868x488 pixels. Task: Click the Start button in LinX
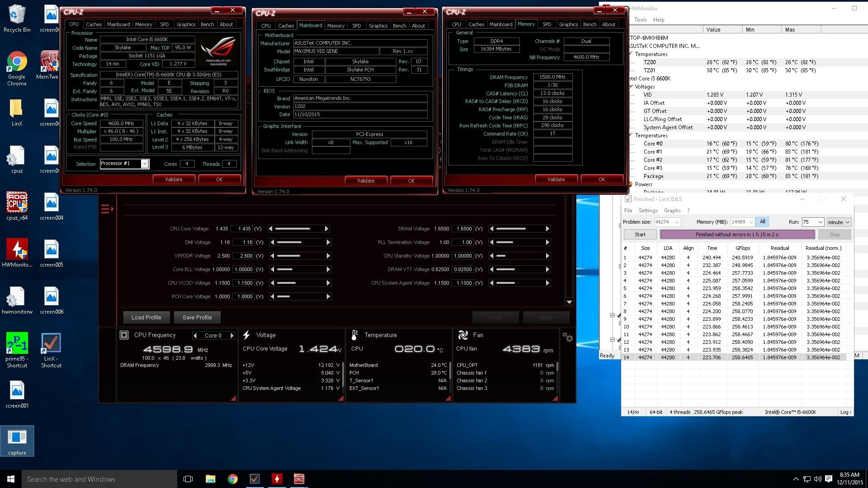click(640, 235)
